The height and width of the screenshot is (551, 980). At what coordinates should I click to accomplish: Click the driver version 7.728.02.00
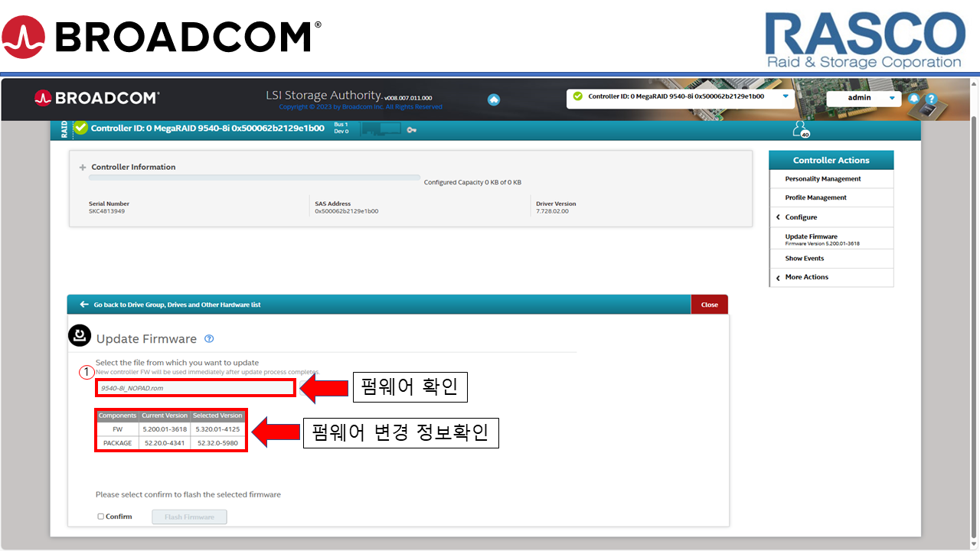(x=553, y=211)
